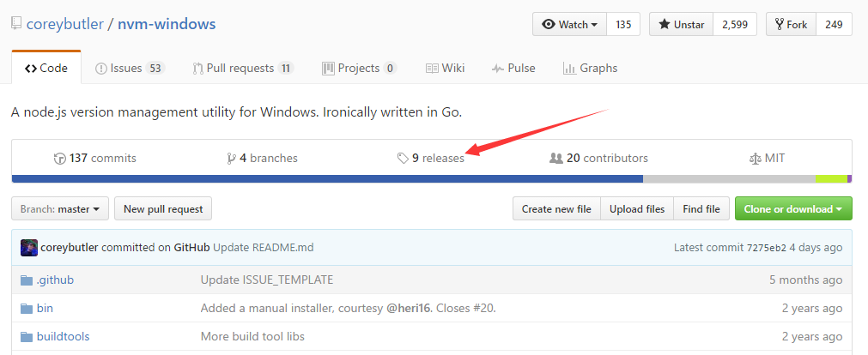This screenshot has height=355, width=868.
Task: Open the 137 commits link
Action: (x=95, y=158)
